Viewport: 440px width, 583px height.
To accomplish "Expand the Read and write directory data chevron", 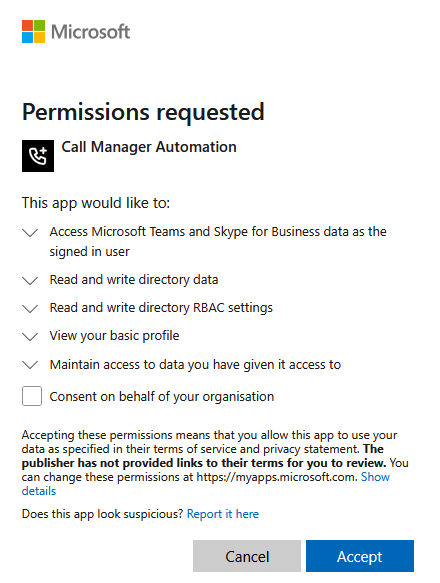I will point(30,280).
